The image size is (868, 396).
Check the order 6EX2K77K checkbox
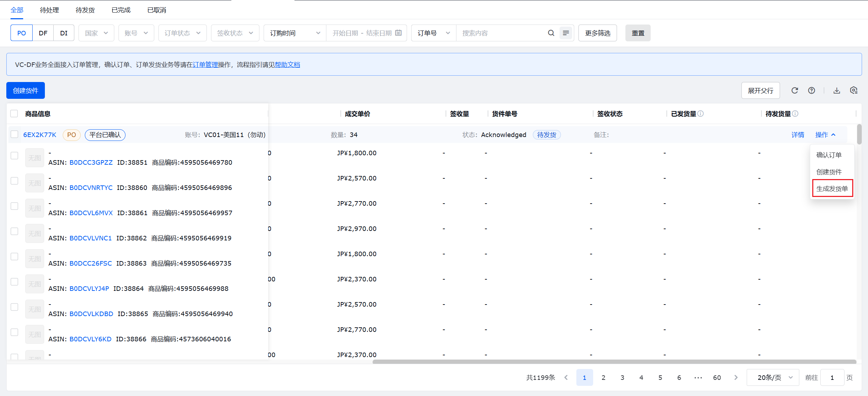[14, 135]
